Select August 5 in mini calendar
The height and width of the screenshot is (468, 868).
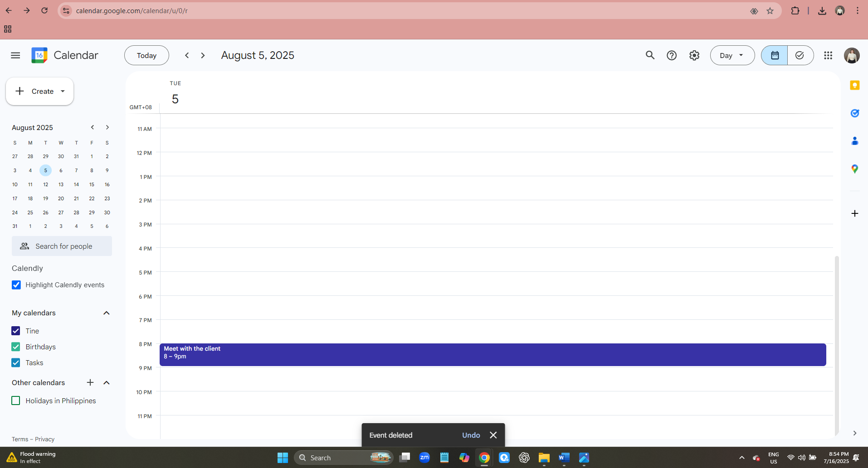(x=45, y=170)
